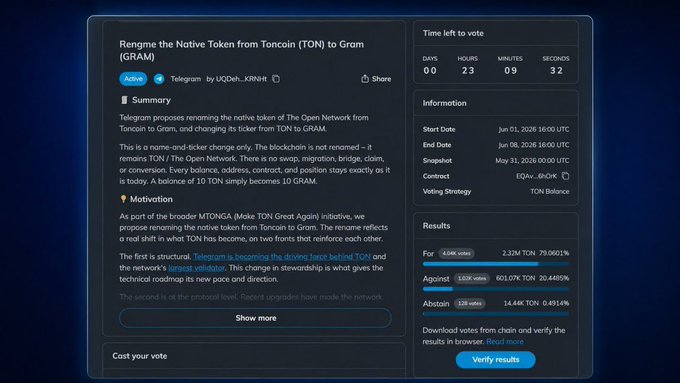The height and width of the screenshot is (383, 680).
Task: Click the Telegram logo icon
Action: click(159, 79)
